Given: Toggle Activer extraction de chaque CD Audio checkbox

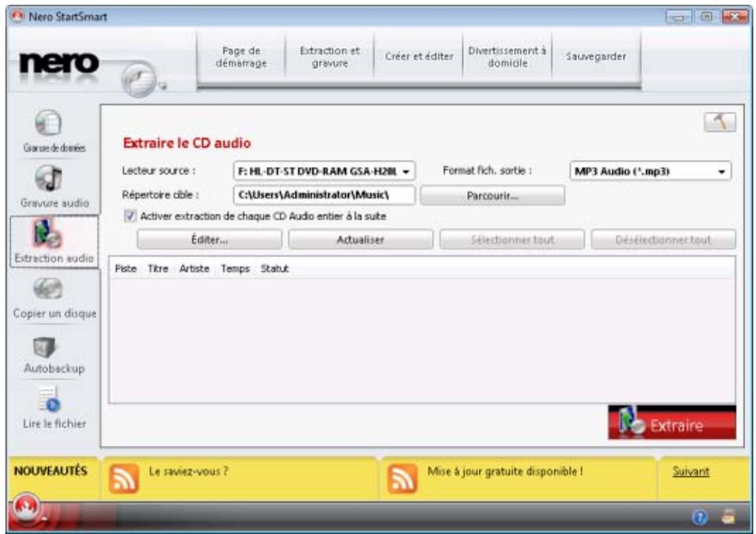Looking at the screenshot, I should (x=130, y=216).
